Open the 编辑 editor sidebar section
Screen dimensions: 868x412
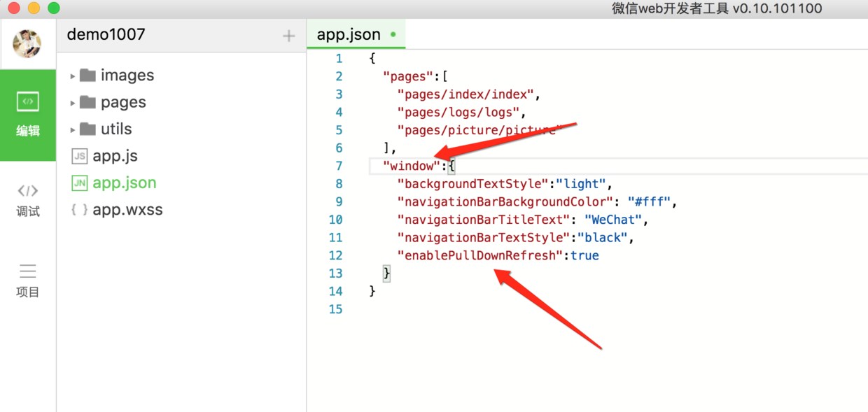click(x=28, y=115)
